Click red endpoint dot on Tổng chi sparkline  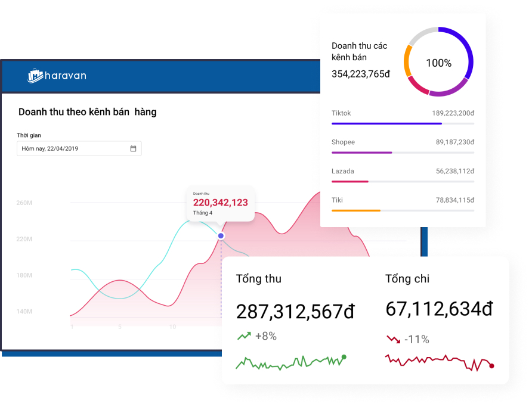coord(491,365)
